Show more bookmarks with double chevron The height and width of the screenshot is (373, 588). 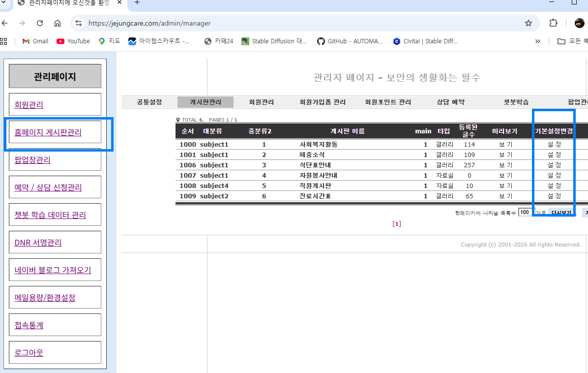pos(538,41)
